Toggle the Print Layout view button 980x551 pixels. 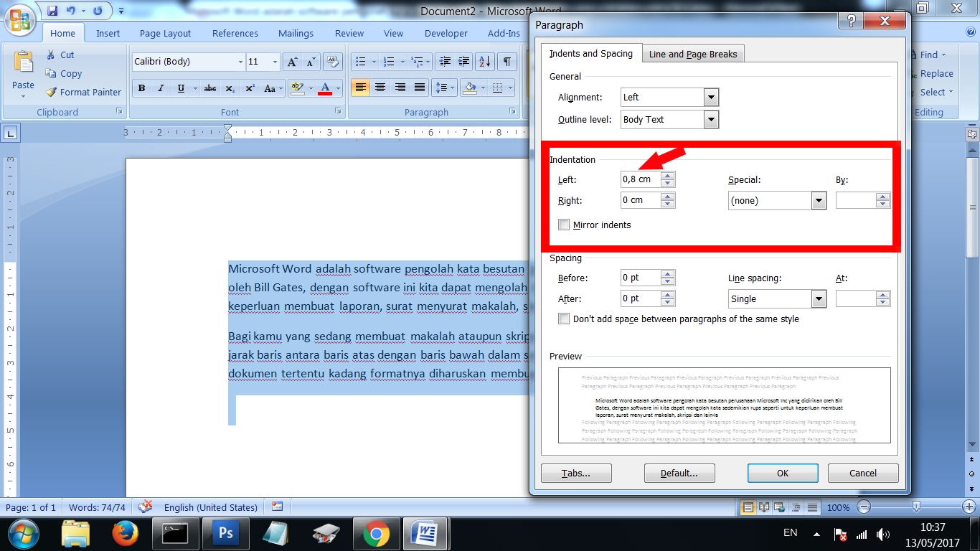coord(748,507)
